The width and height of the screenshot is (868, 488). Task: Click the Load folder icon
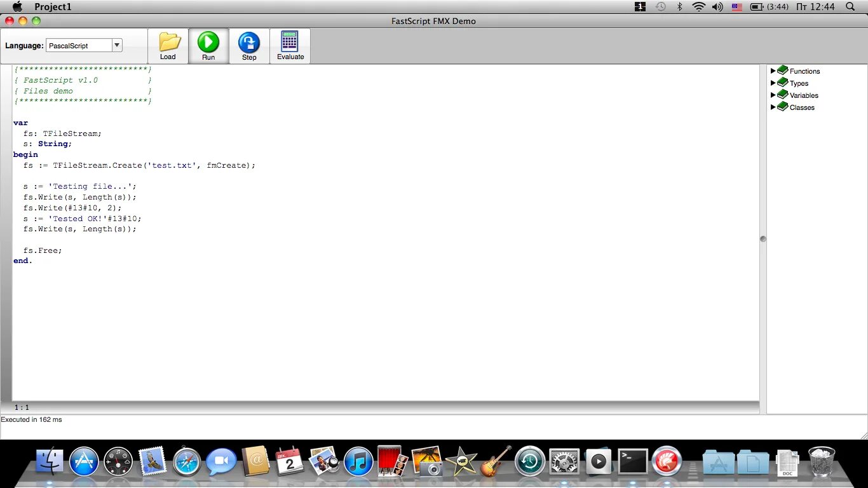[168, 42]
